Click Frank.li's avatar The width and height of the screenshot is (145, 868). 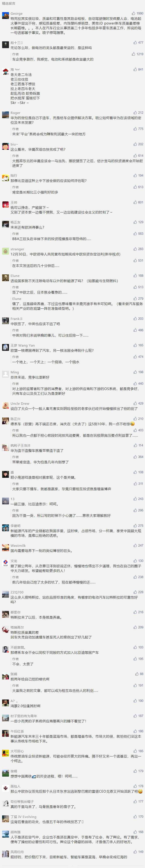(x=5, y=321)
